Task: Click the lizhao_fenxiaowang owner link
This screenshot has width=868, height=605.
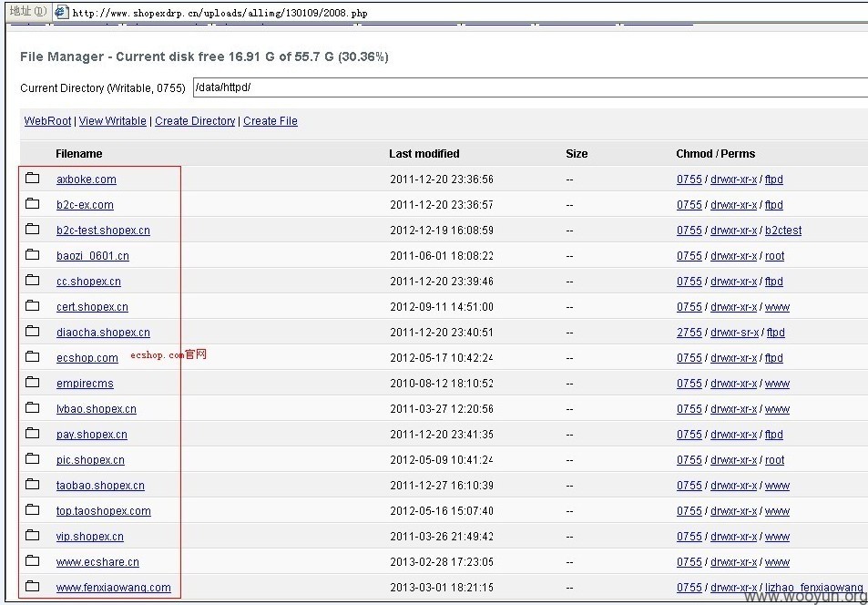Action: coord(813,588)
